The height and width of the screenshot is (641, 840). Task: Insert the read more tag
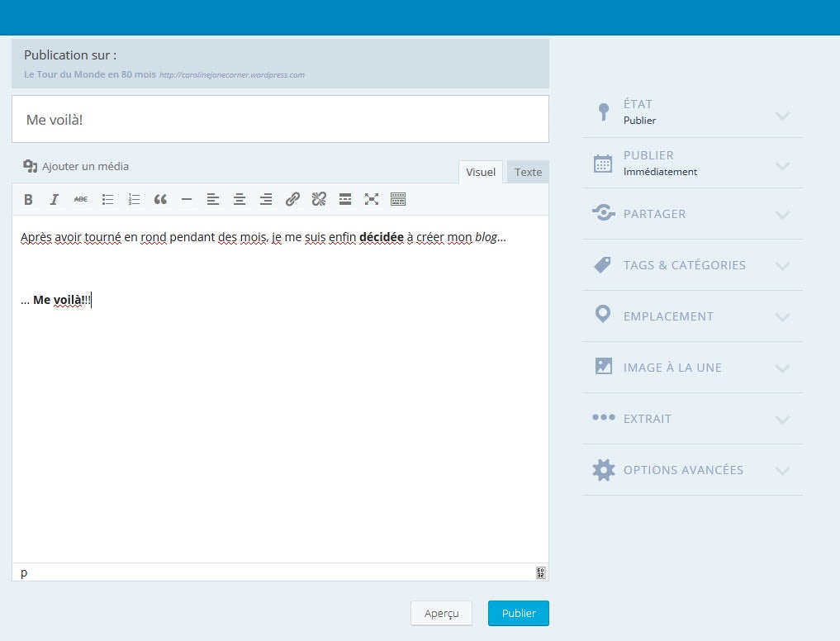click(x=345, y=199)
